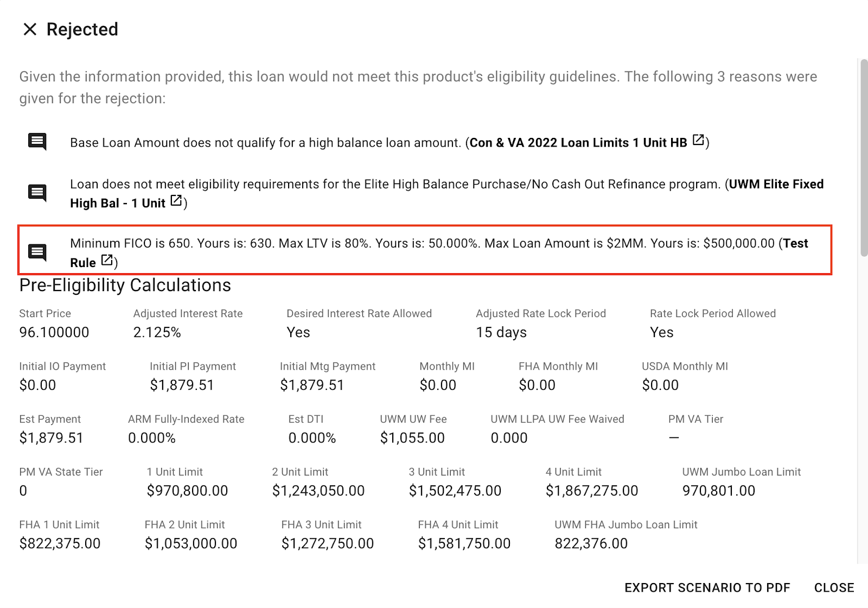868x608 pixels.
Task: Click 'Yes' under Desired Interest Rate Allowed
Action: coord(298,332)
